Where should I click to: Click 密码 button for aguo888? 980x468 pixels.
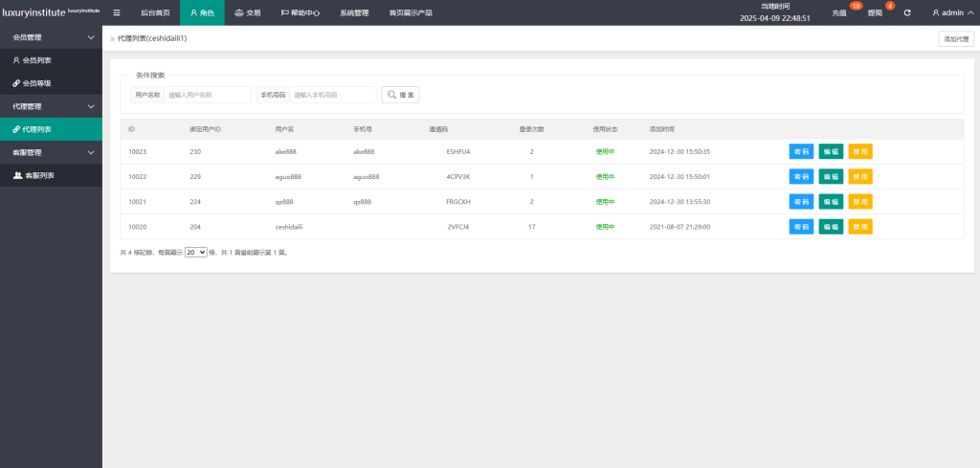(x=801, y=176)
